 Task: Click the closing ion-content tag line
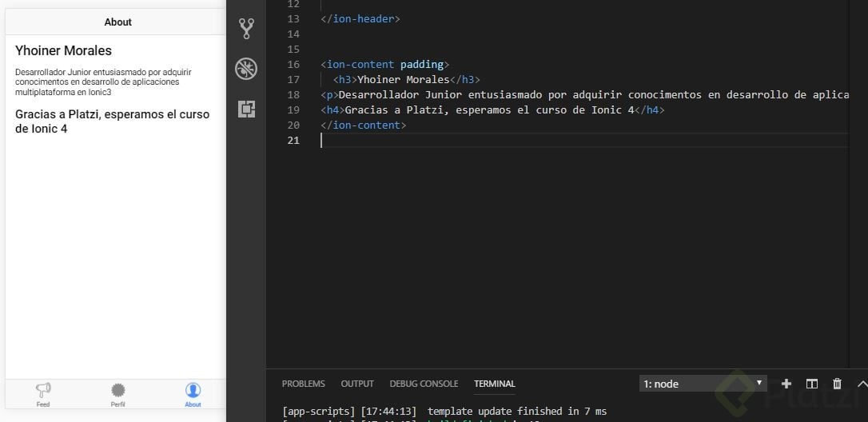point(363,125)
